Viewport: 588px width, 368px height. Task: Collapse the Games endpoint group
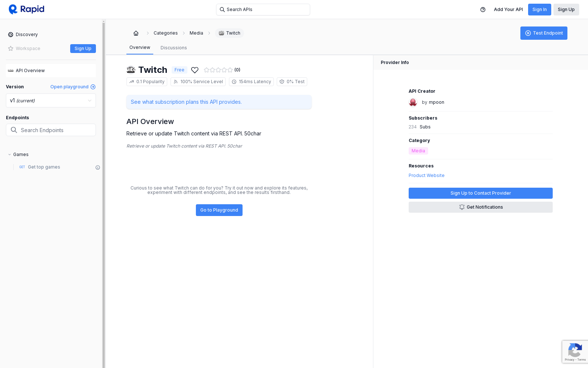[x=18, y=155]
